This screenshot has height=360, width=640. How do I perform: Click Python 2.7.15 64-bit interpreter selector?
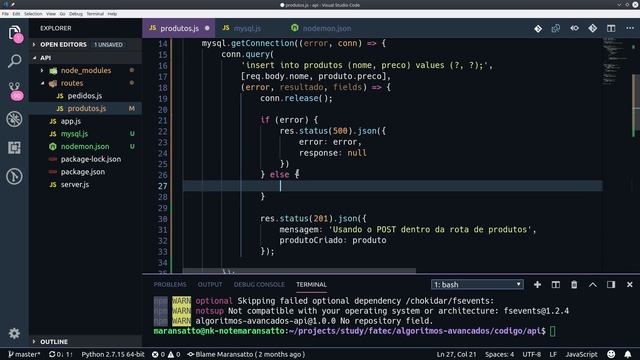pos(113,354)
